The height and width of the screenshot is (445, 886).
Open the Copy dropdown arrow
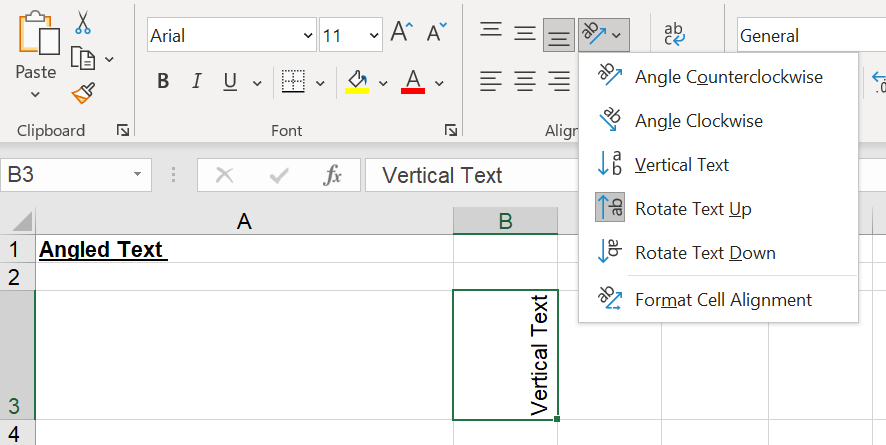coord(110,59)
